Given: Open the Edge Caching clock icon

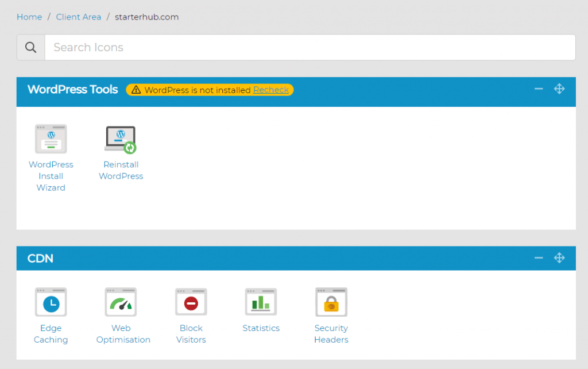Looking at the screenshot, I should coord(51,302).
